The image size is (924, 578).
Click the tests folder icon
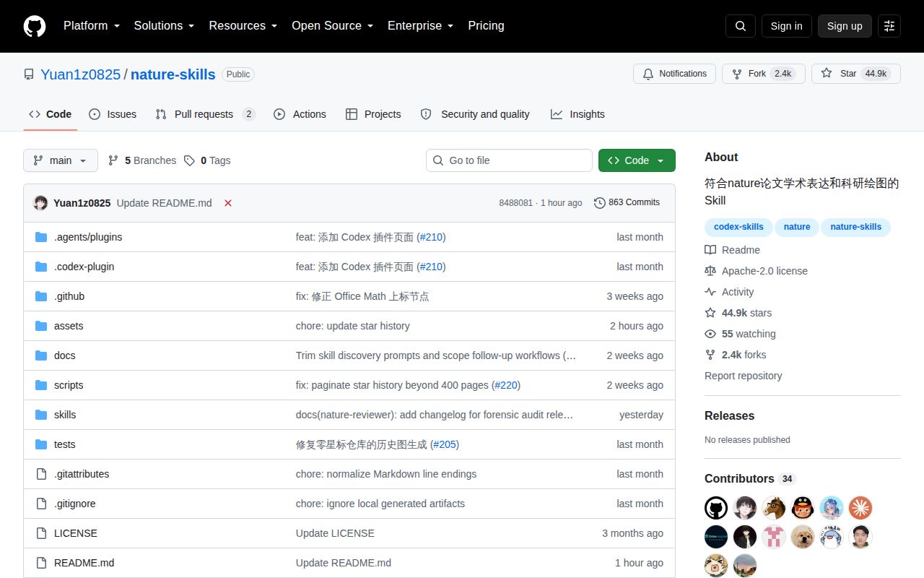click(x=41, y=444)
